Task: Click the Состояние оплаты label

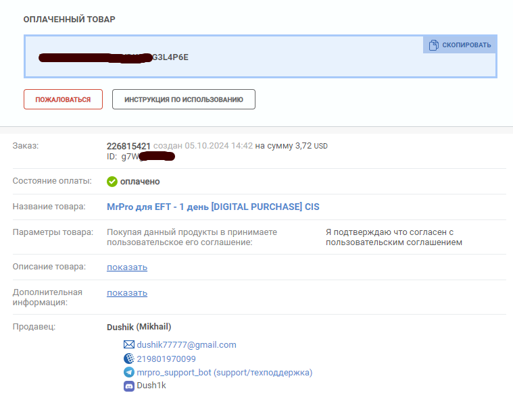Action: coord(52,181)
